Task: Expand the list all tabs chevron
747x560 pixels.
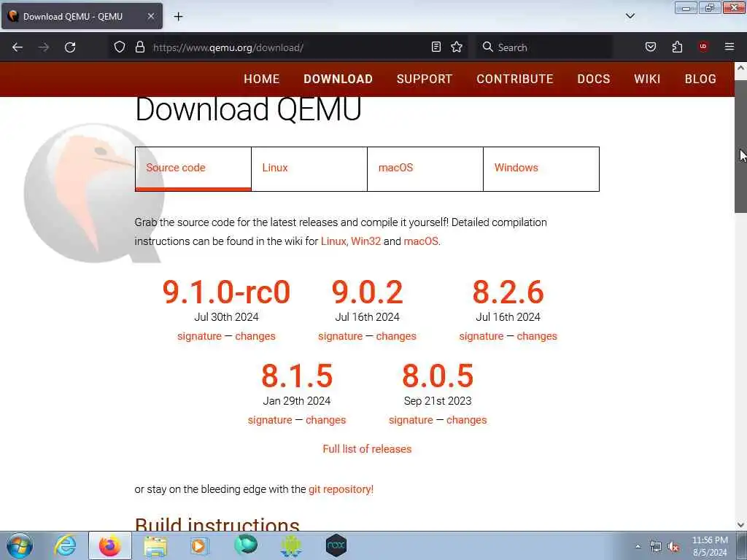Action: pos(630,16)
